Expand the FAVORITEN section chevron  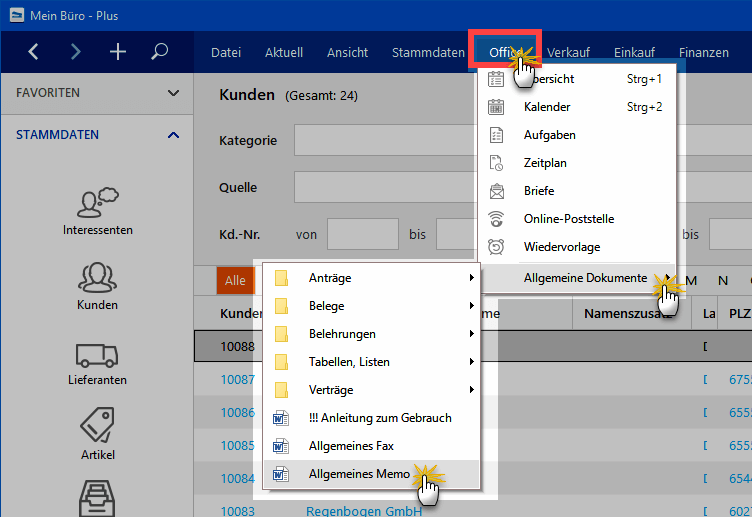[x=174, y=93]
